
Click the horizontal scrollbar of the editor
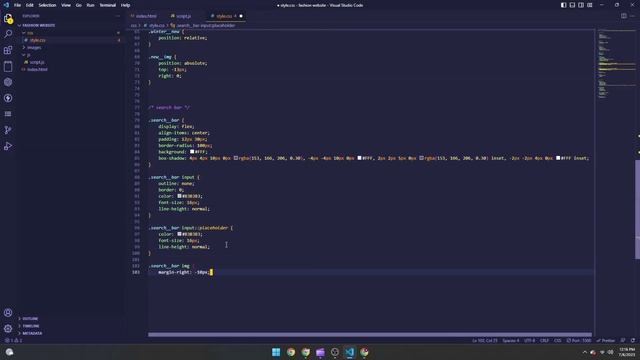370,335
